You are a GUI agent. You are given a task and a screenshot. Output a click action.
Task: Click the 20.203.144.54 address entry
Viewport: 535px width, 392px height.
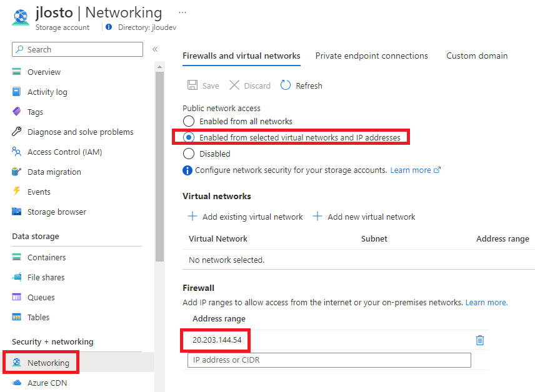[217, 340]
